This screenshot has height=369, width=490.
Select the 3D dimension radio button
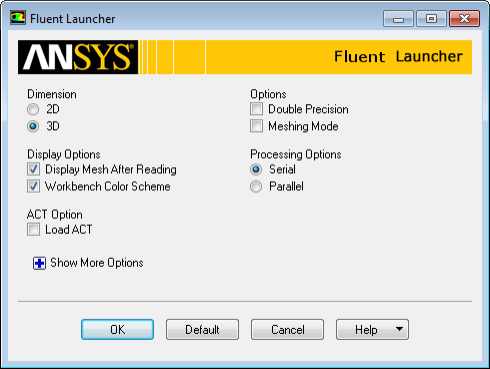coord(33,126)
